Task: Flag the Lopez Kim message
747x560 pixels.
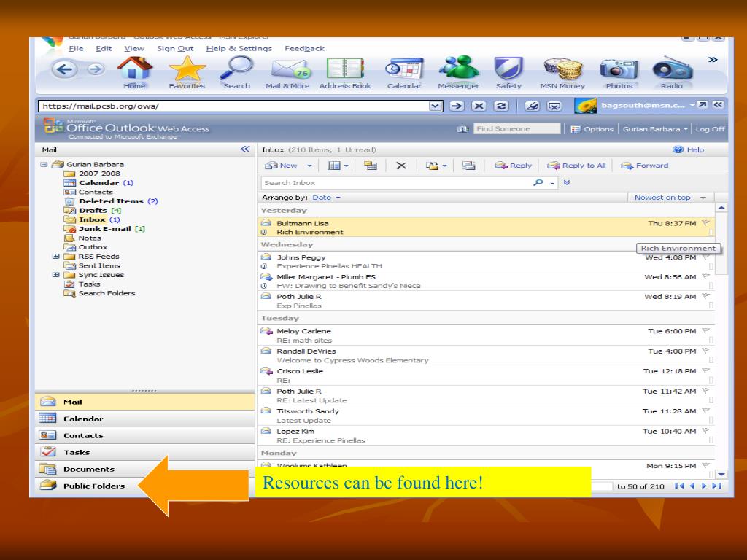Action: [x=706, y=431]
